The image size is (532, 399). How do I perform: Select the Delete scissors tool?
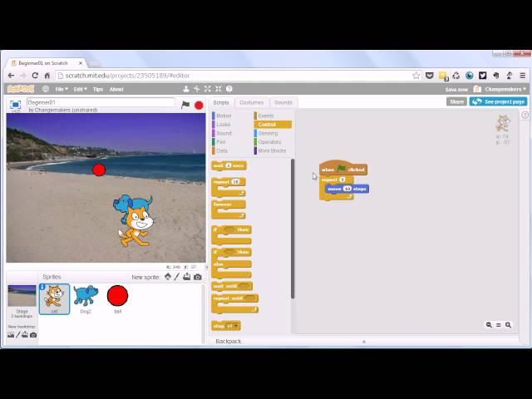tap(197, 89)
